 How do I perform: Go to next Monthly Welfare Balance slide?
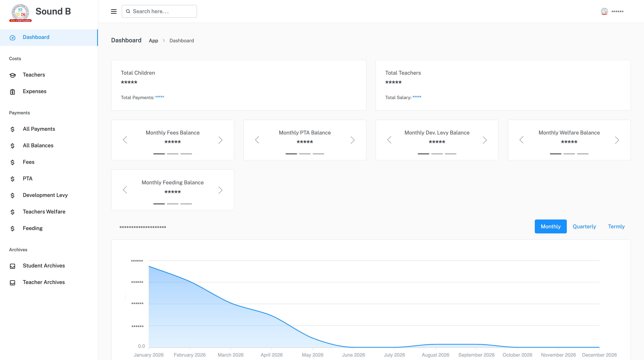tap(617, 140)
